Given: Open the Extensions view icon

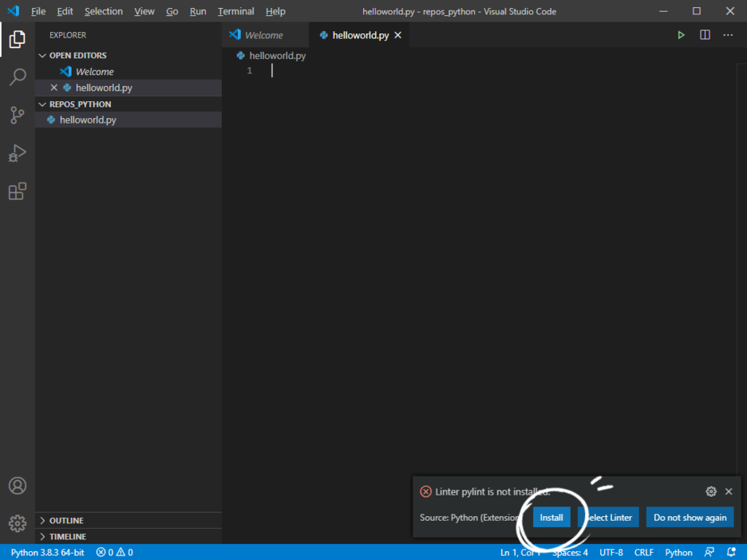Looking at the screenshot, I should click(17, 191).
